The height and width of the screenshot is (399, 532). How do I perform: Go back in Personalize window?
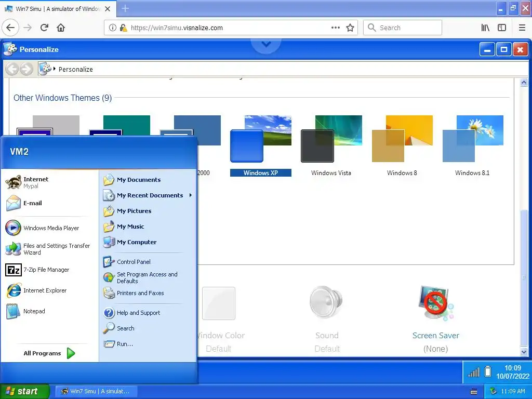click(12, 69)
